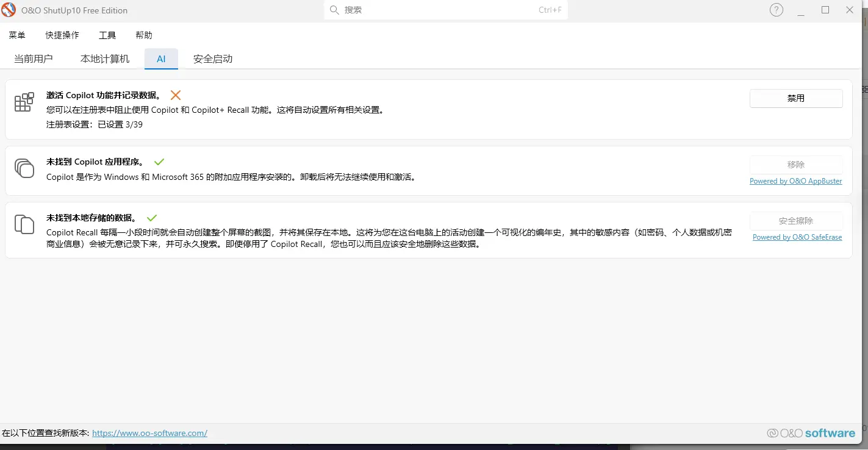Click the Copilot application stacked-squares icon
Image resolution: width=868 pixels, height=450 pixels.
[x=24, y=168]
